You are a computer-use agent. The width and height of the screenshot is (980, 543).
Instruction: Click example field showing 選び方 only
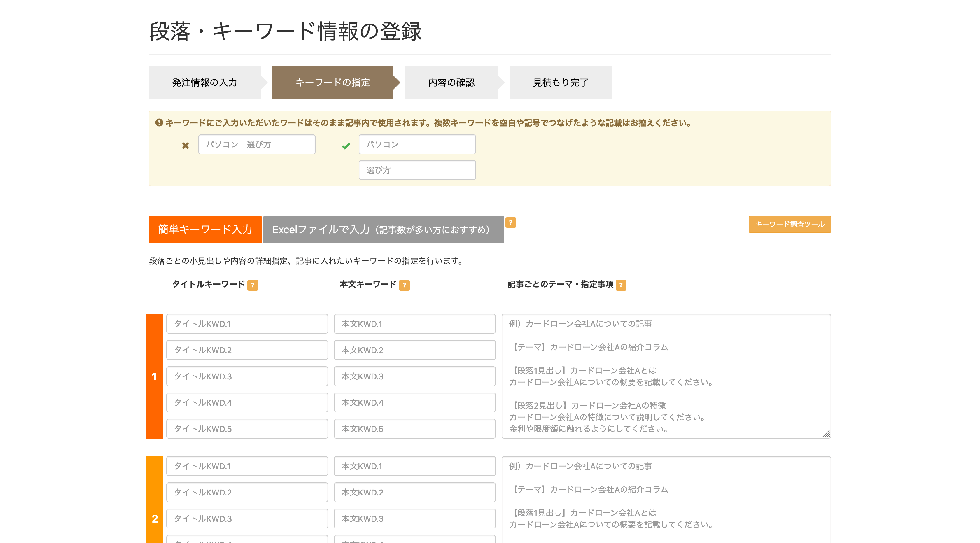[417, 170]
